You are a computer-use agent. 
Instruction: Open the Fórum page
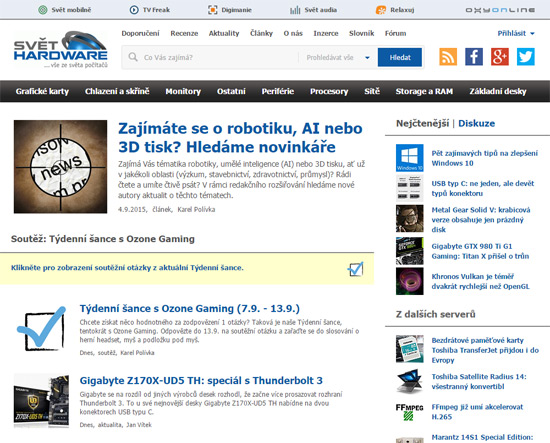pyautogui.click(x=395, y=33)
